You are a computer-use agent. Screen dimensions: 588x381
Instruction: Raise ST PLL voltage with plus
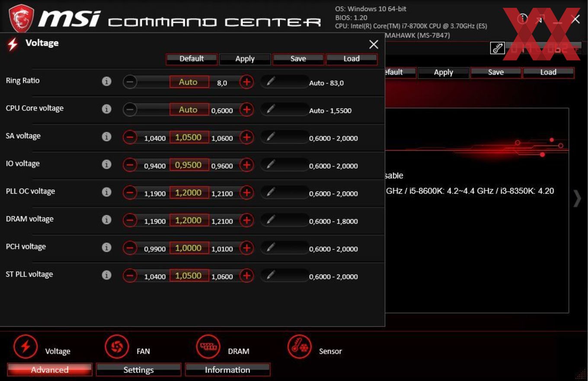(246, 275)
